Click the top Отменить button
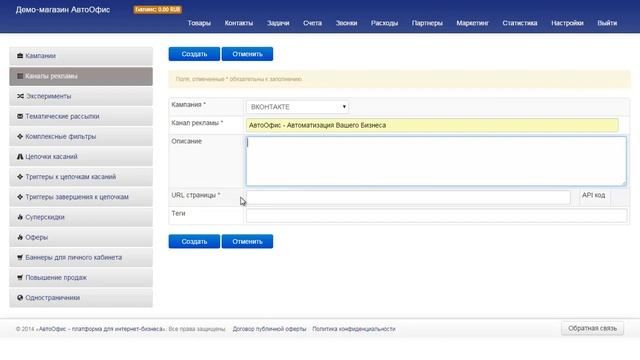This screenshot has height=360, width=640. pyautogui.click(x=247, y=54)
